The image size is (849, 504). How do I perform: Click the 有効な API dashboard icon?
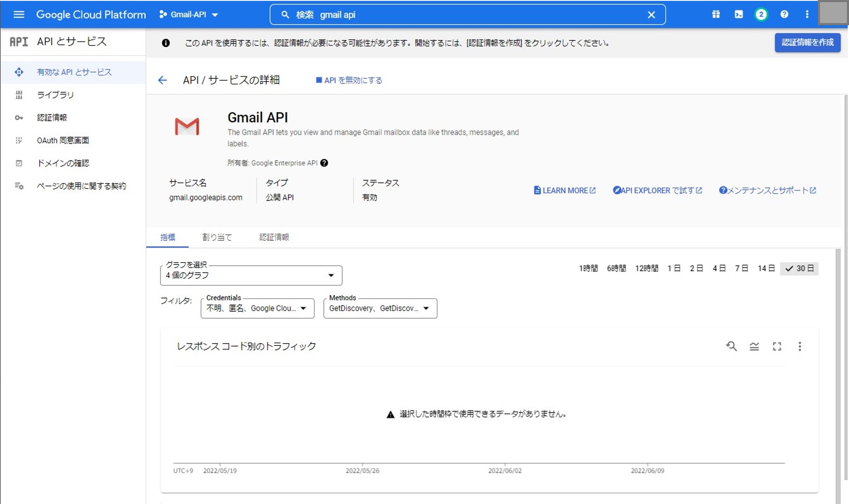19,72
